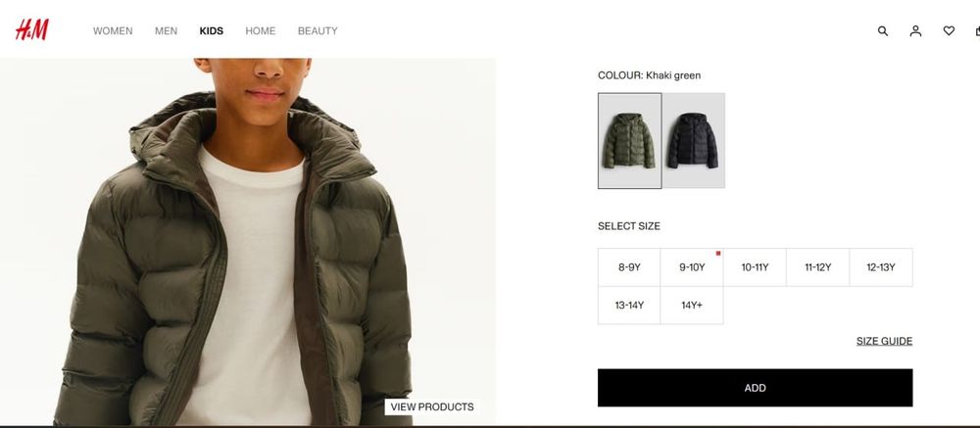Open the Men menu
Screen dimensions: 980x428
pos(167,30)
